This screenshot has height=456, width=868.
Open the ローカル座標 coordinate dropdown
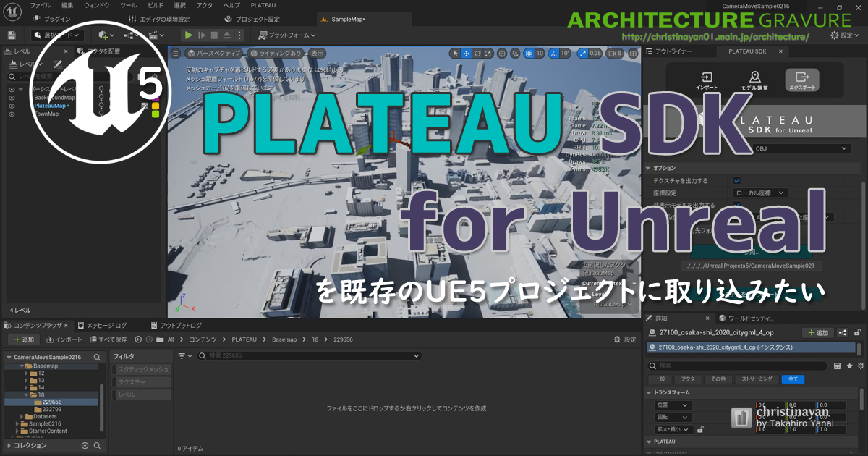(762, 193)
